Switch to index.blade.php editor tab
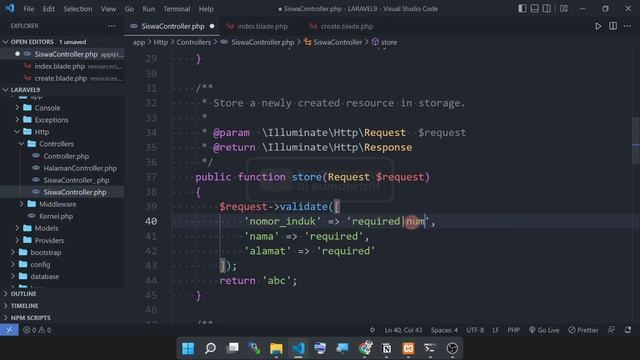The height and width of the screenshot is (360, 640). 262,26
